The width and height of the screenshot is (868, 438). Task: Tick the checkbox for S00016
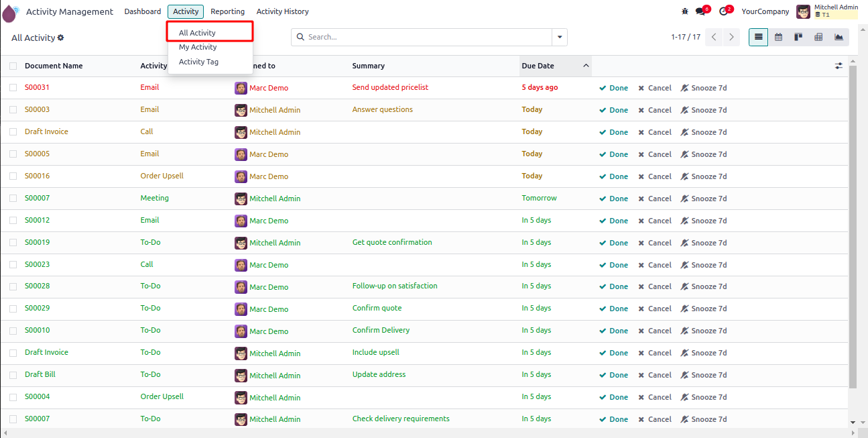point(13,176)
